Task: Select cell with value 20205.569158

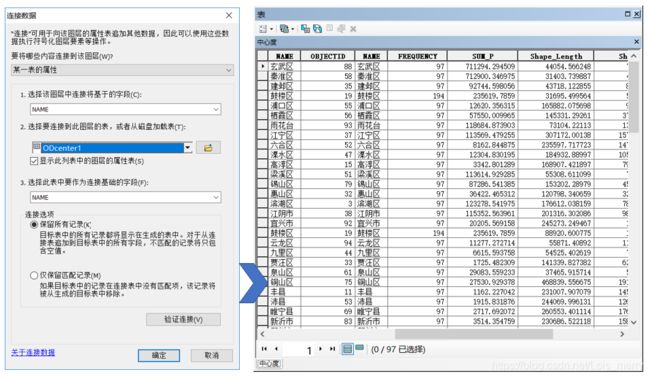Action: [483, 223]
